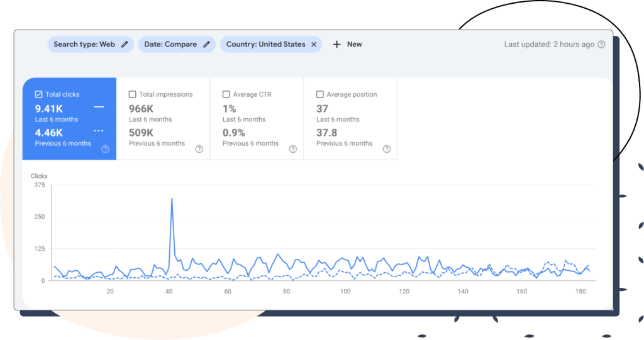Uncheck the Total clicks checkbox

click(38, 94)
